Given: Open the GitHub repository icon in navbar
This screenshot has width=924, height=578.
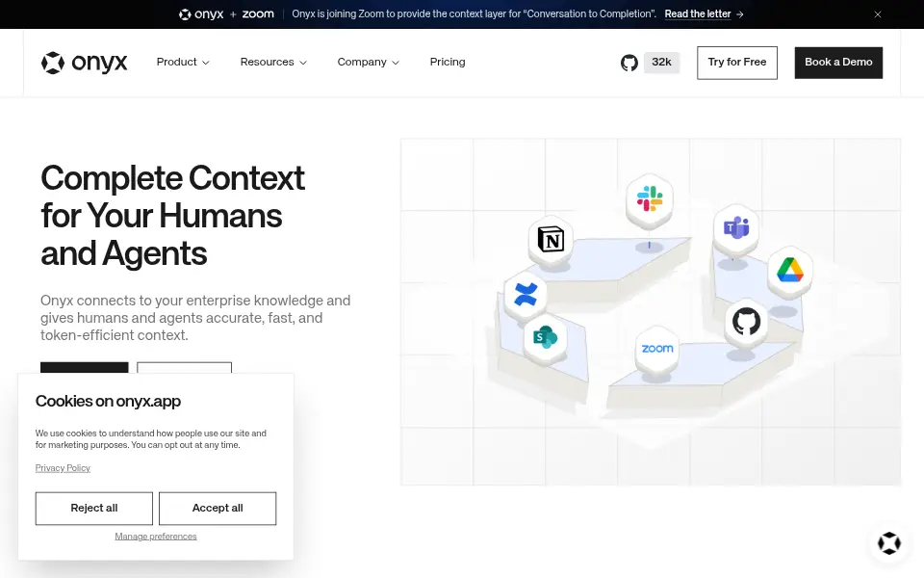Looking at the screenshot, I should coord(629,63).
